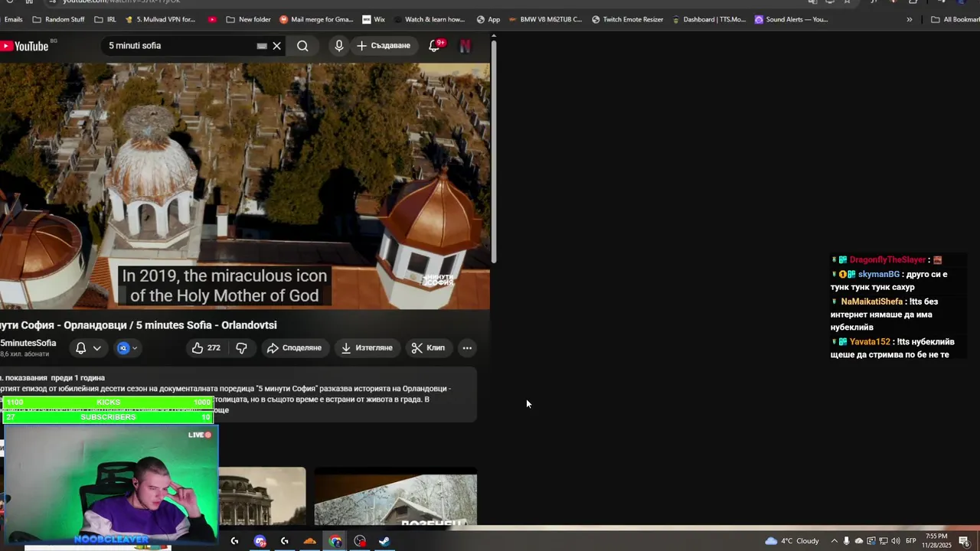The image size is (980, 551).
Task: Open the Twitch Emote Resizer bookmark
Action: 627,20
